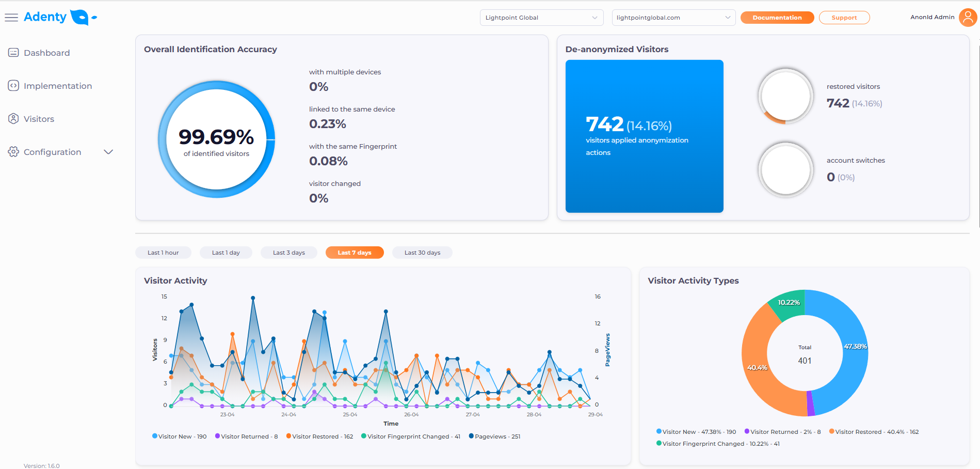980x469 pixels.
Task: Select the Dashboard icon in sidebar
Action: (x=13, y=52)
